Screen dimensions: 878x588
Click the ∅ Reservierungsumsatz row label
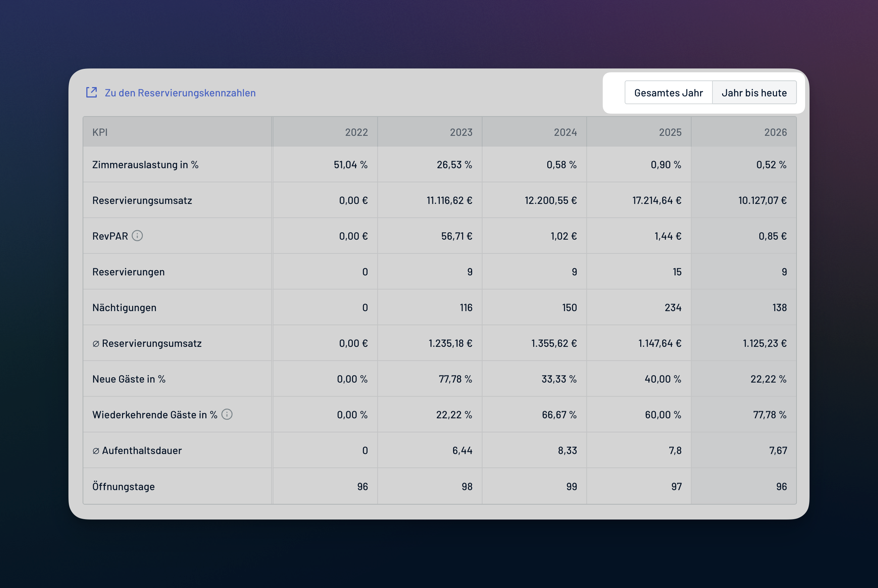point(147,343)
